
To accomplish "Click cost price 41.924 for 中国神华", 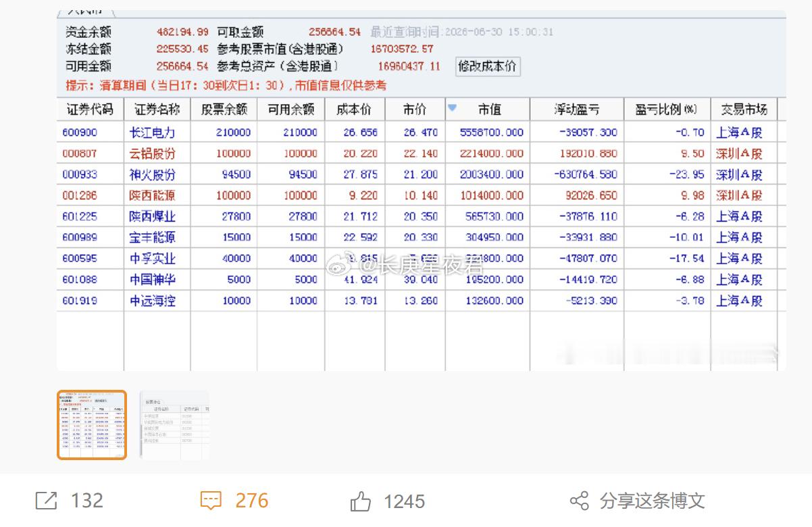I will [x=360, y=279].
